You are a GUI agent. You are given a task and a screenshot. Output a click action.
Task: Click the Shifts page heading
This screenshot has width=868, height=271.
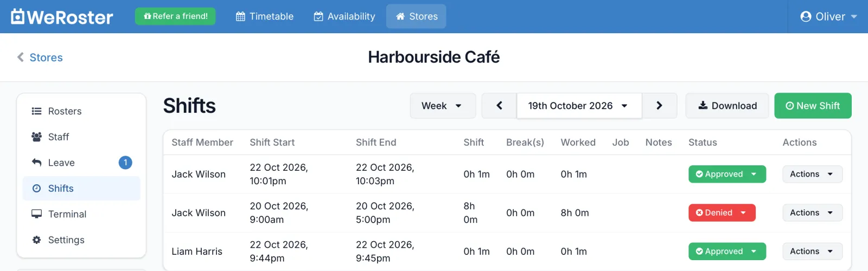coord(189,106)
